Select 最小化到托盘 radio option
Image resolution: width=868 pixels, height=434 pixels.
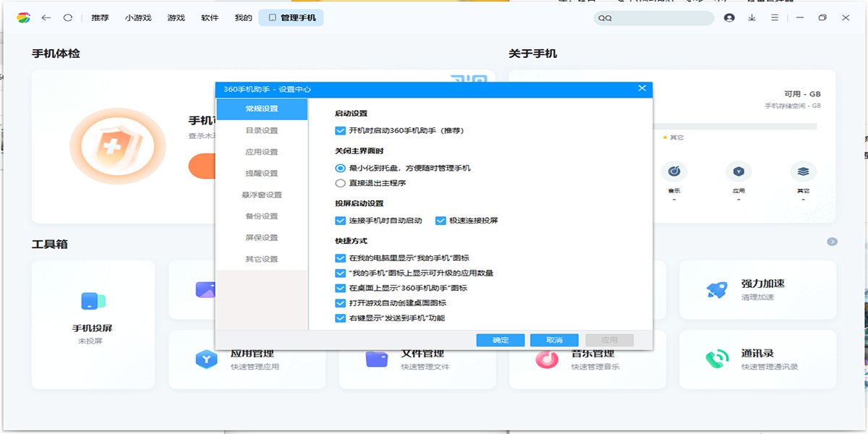coord(341,168)
